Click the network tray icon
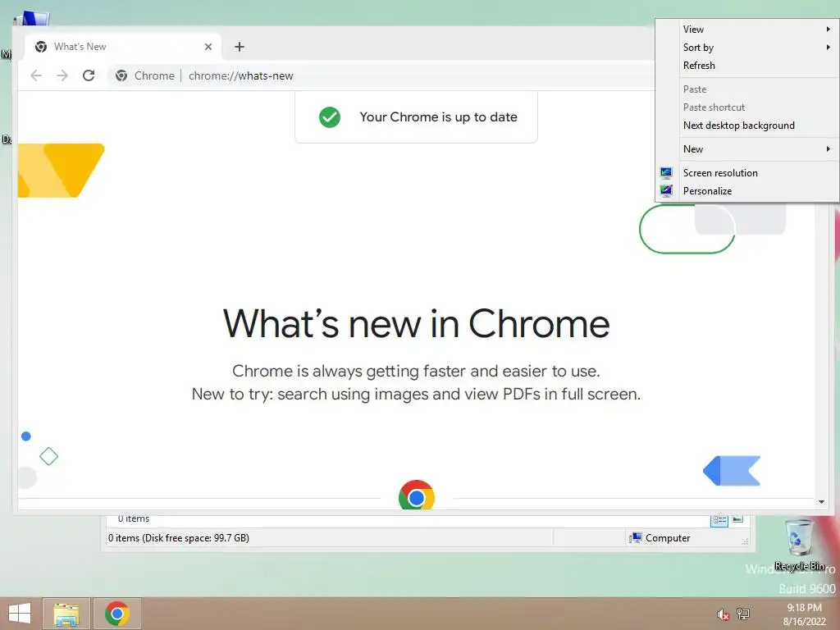840x630 pixels. click(x=743, y=614)
